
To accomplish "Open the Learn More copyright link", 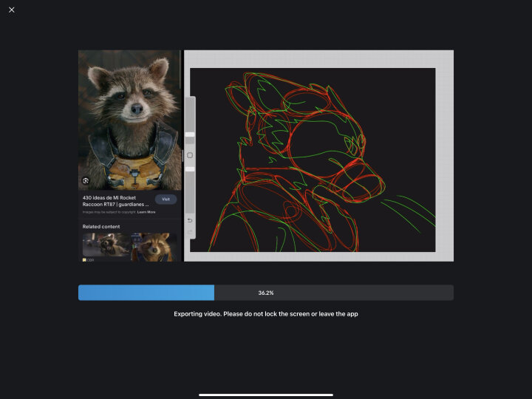I will (x=146, y=212).
